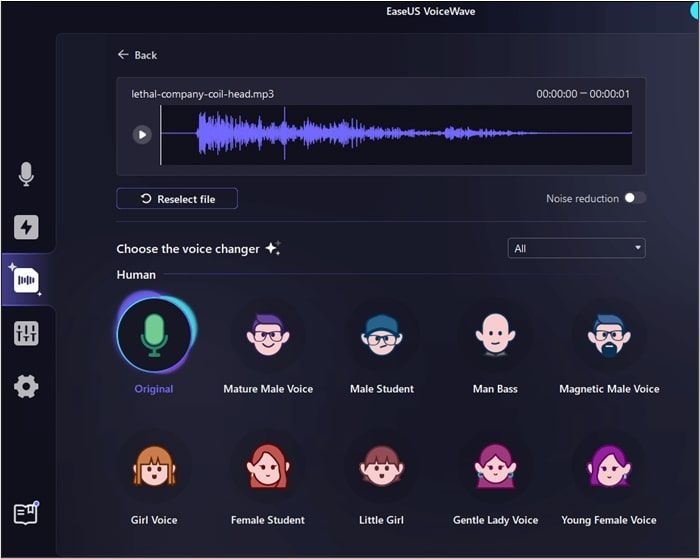Viewport: 700px width, 559px height.
Task: Toggle the Noise reduction switch
Action: tap(635, 198)
